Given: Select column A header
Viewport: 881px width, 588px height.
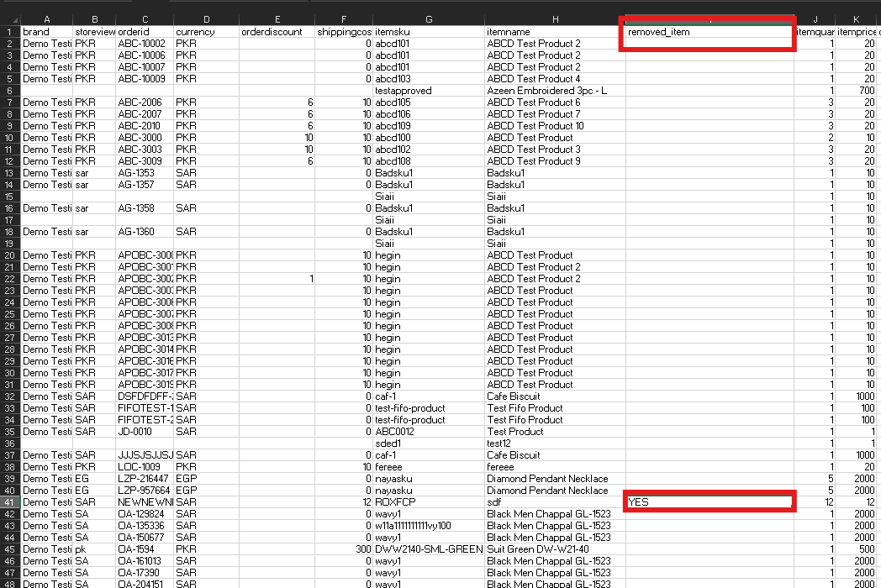Looking at the screenshot, I should [x=46, y=19].
